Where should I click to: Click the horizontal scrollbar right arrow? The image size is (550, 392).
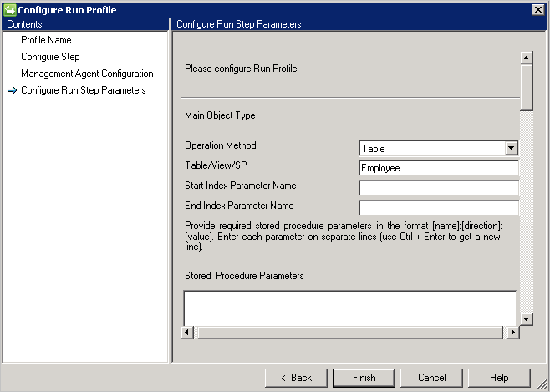click(x=513, y=332)
